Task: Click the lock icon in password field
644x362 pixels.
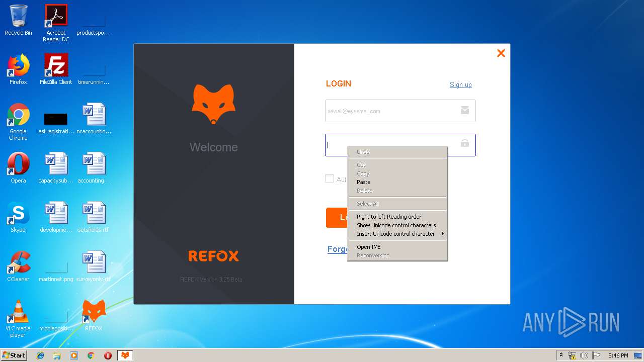Action: [465, 143]
